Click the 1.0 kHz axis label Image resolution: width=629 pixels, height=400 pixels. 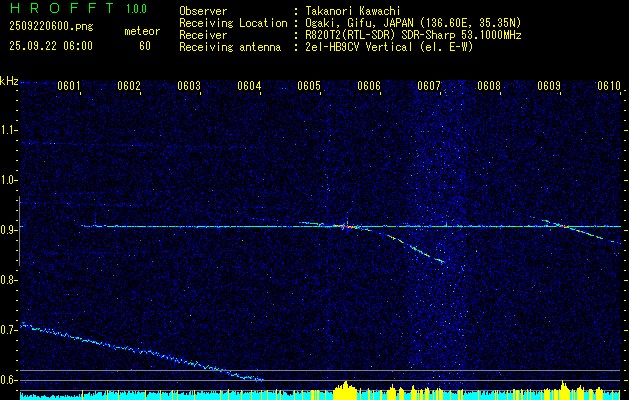(x=7, y=180)
